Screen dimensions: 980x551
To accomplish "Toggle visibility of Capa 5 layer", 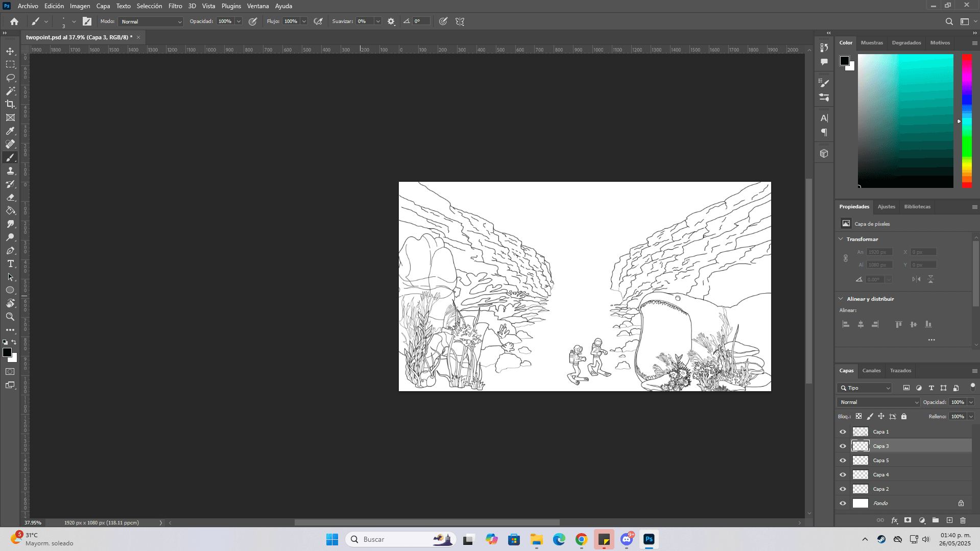I will pos(843,460).
